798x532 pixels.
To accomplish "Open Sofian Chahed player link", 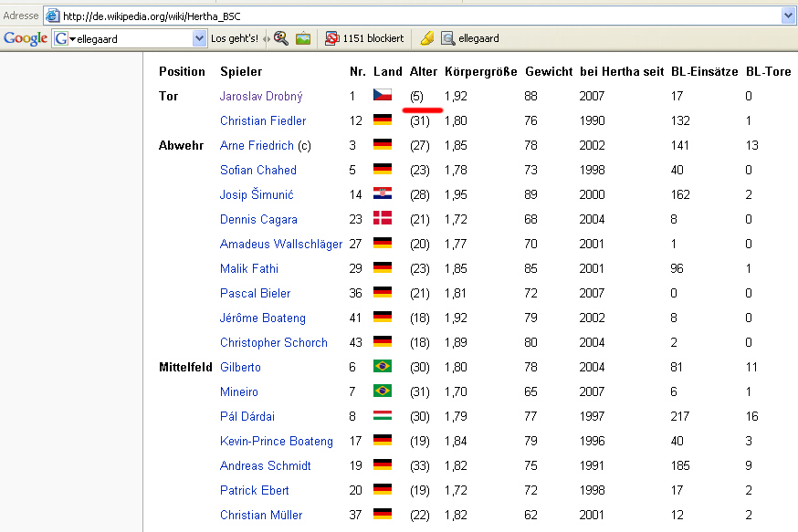I will point(258,171).
